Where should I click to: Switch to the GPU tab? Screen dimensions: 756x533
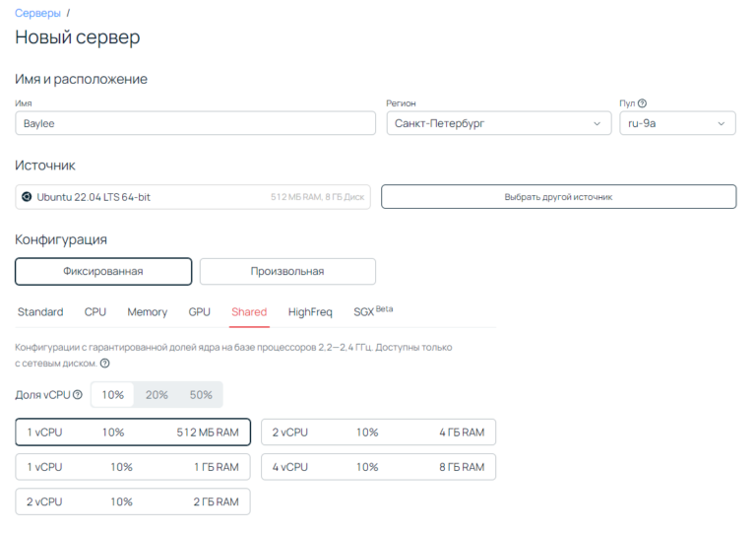tap(200, 312)
